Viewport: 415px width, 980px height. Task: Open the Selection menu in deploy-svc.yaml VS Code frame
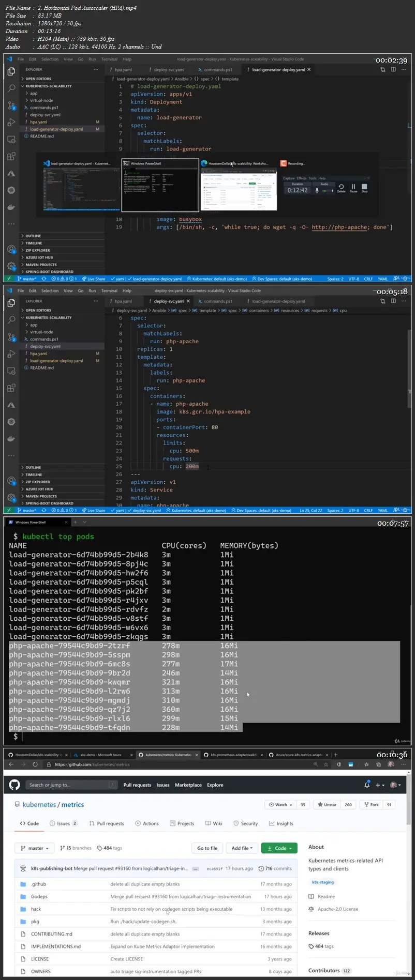50,290
